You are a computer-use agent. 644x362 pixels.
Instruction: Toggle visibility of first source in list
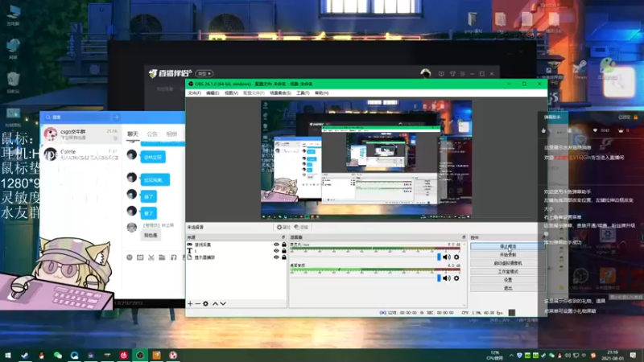click(276, 245)
